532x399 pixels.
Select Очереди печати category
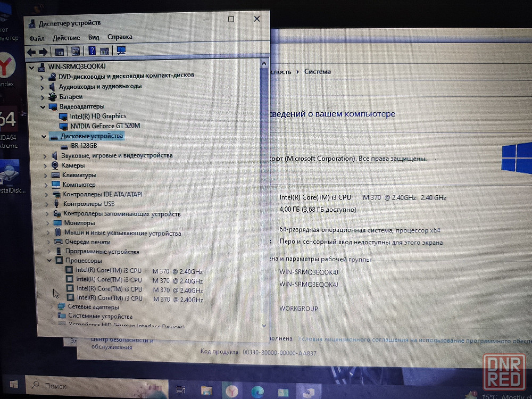click(88, 242)
